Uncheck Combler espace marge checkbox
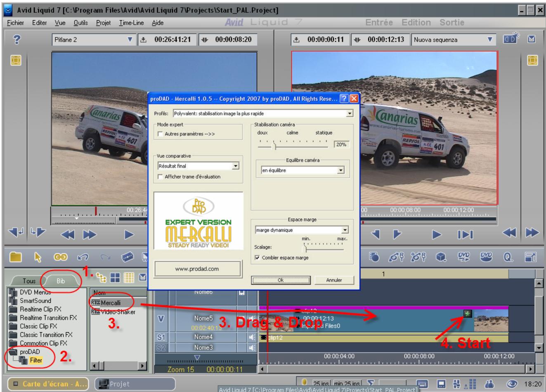 [257, 258]
